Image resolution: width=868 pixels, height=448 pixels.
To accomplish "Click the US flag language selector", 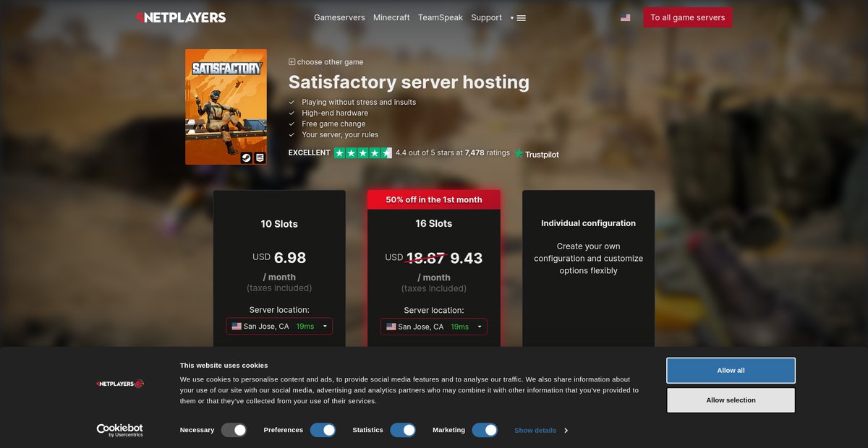I will coord(625,17).
